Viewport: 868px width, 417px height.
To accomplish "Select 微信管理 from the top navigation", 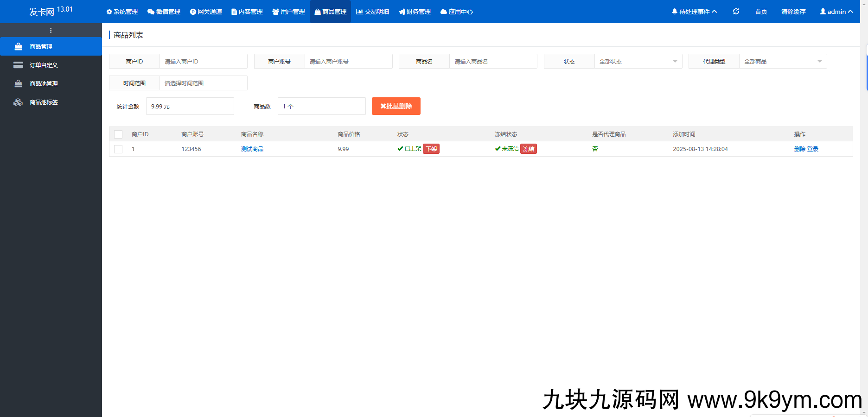I will coord(164,12).
